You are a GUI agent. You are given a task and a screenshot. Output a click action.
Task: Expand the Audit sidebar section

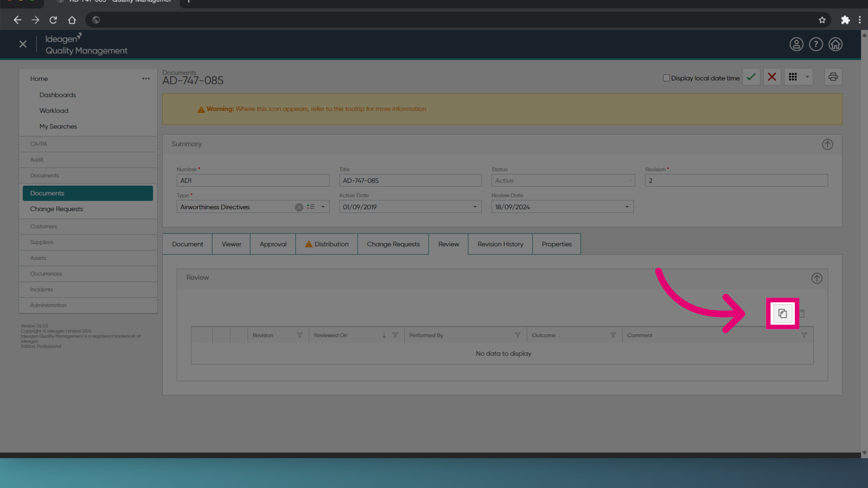(88, 160)
